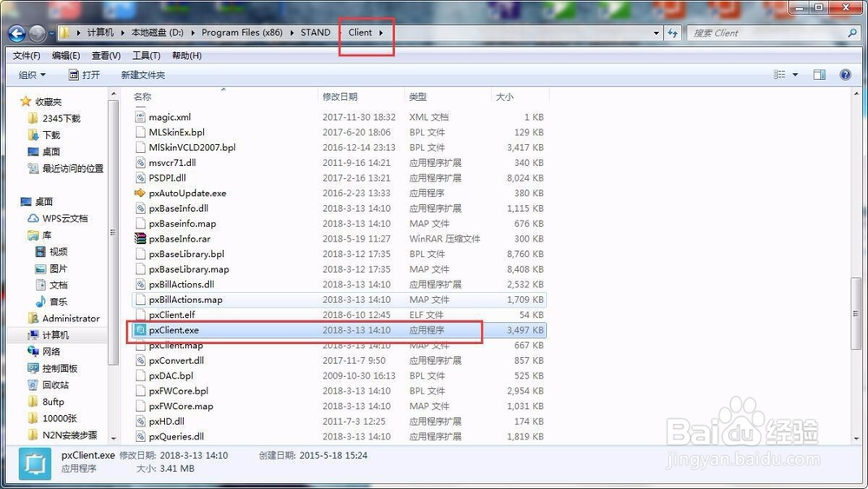Open recent pages dropdown next to Forward
This screenshot has height=489, width=868.
[51, 34]
